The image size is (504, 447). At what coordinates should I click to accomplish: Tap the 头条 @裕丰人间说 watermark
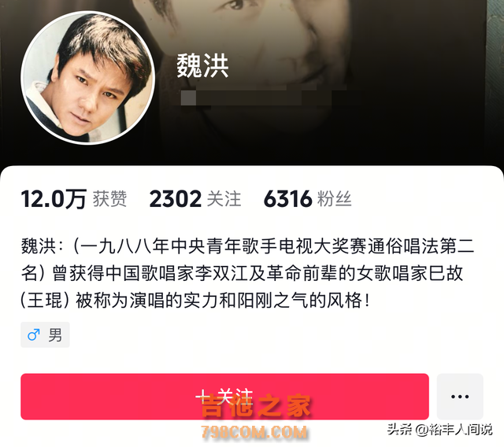point(439,430)
